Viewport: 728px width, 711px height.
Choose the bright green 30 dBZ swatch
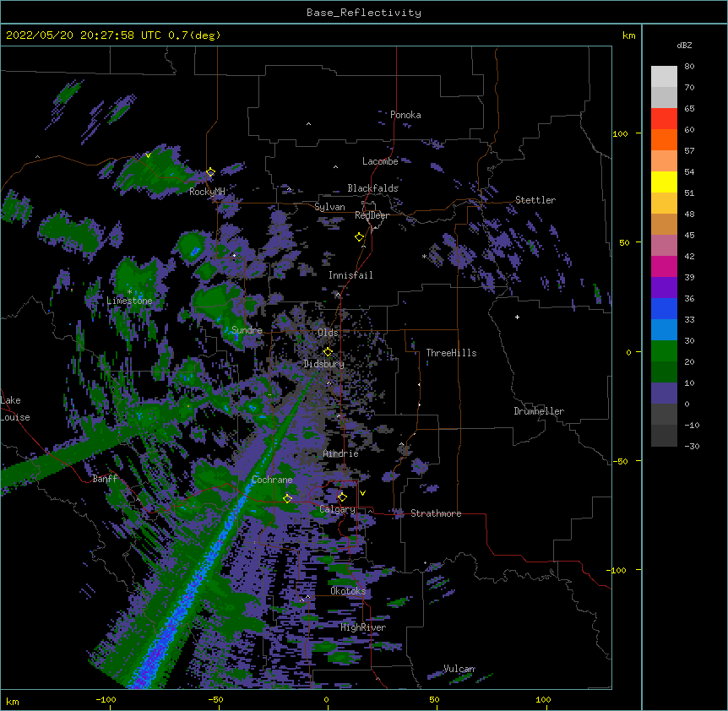pyautogui.click(x=664, y=350)
